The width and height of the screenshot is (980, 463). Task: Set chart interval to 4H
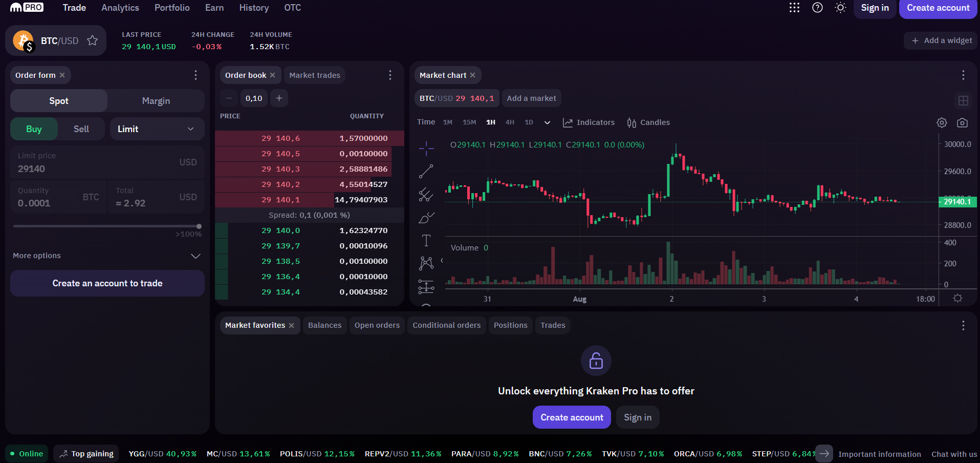pyautogui.click(x=510, y=122)
